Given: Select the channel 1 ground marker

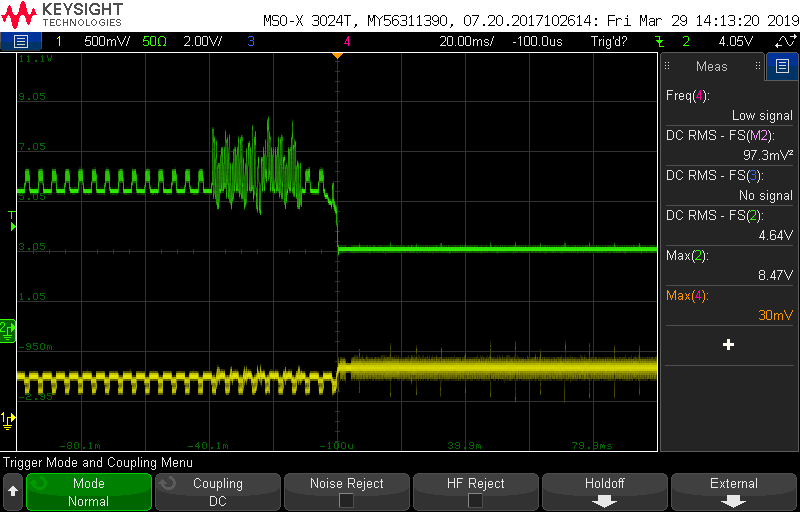Looking at the screenshot, I should coord(8,420).
